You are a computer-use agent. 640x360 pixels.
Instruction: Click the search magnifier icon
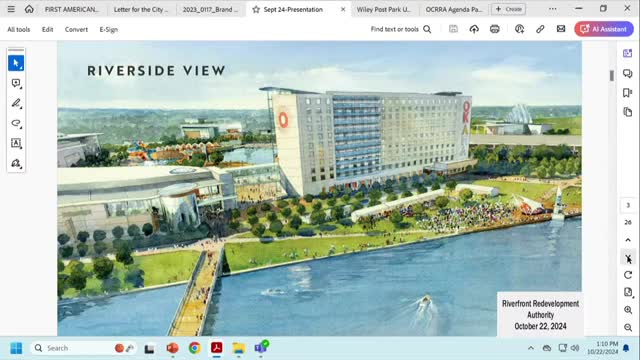427,29
